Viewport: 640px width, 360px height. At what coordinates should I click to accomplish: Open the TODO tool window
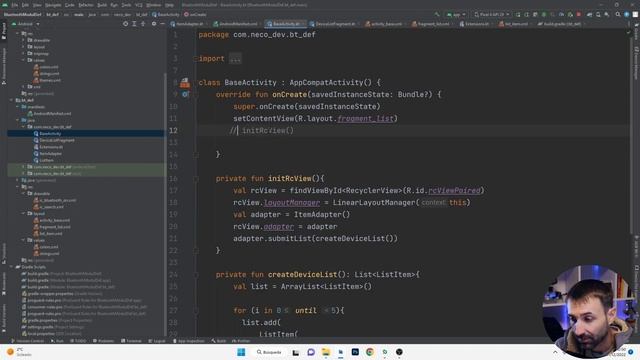78,341
